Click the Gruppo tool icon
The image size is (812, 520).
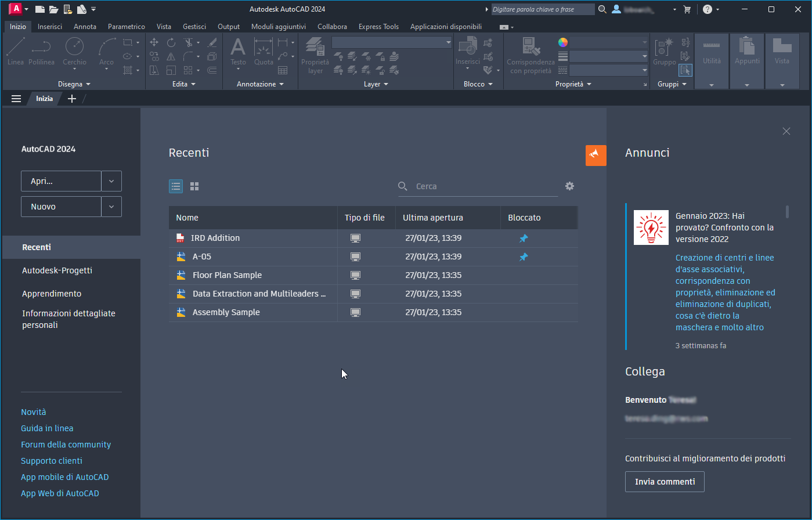[x=664, y=46]
